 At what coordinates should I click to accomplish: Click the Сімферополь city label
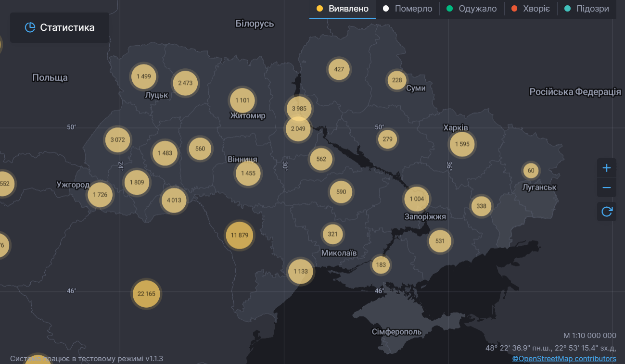[x=397, y=332]
